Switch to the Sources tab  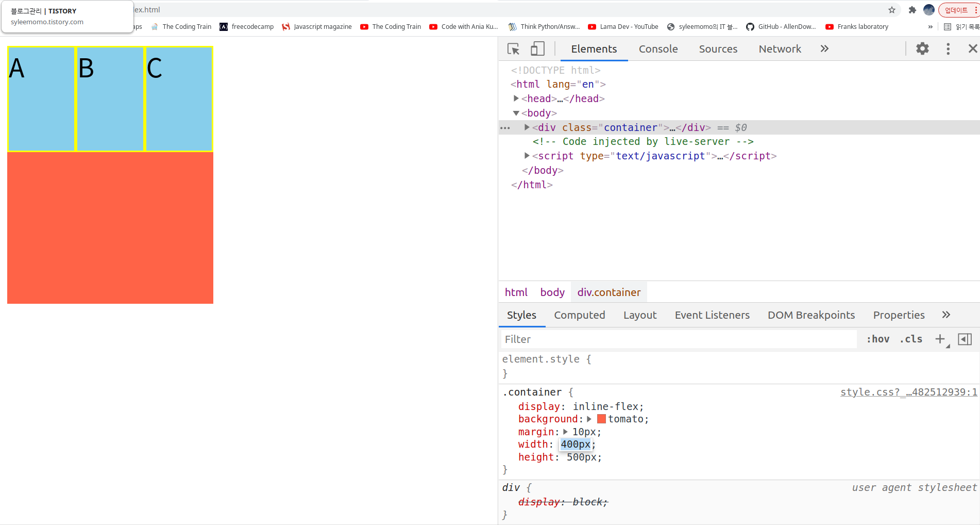[718, 49]
